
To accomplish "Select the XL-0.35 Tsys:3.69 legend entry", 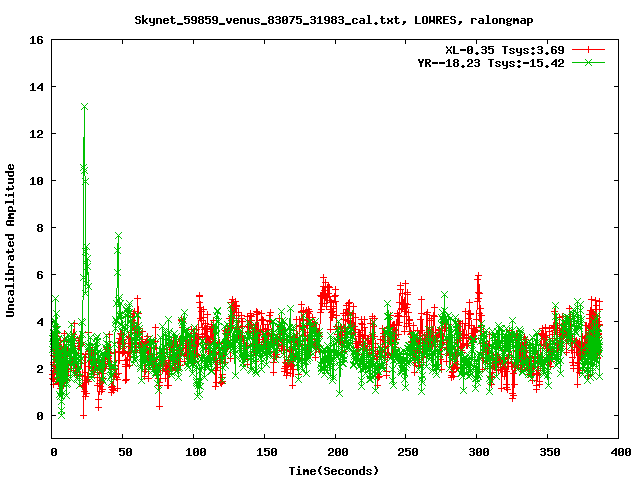I will click(x=504, y=50).
